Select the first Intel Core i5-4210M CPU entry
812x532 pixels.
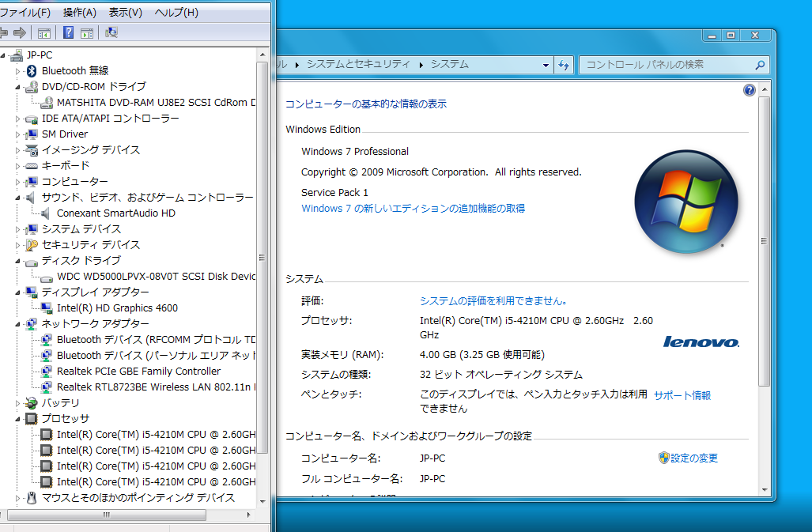(x=156, y=435)
